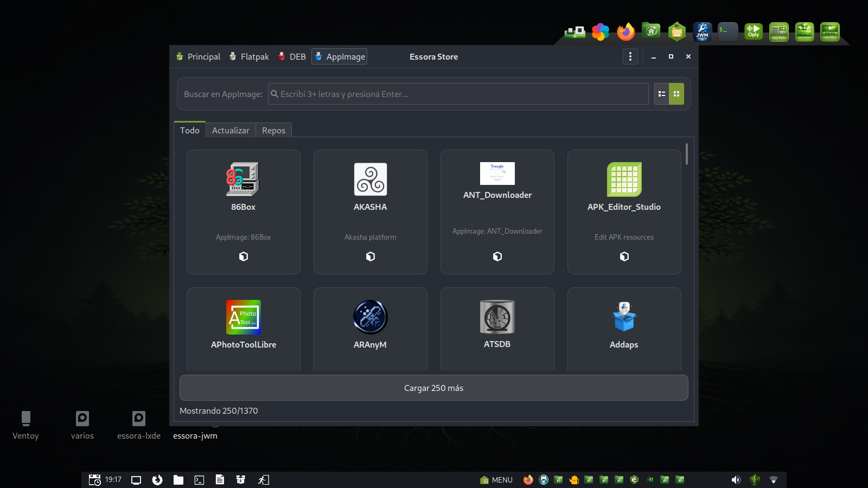Open the Ventoy desktop drive
Viewport: 868px width, 488px height.
coord(25,425)
